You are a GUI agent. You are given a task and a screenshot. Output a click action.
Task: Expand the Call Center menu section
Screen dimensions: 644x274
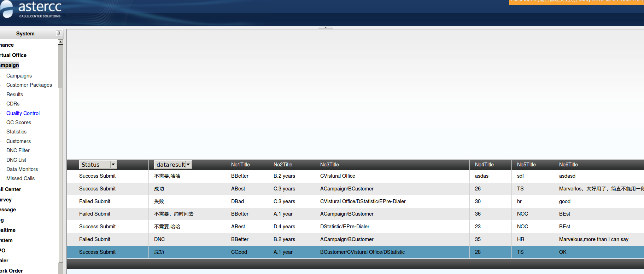[11, 189]
